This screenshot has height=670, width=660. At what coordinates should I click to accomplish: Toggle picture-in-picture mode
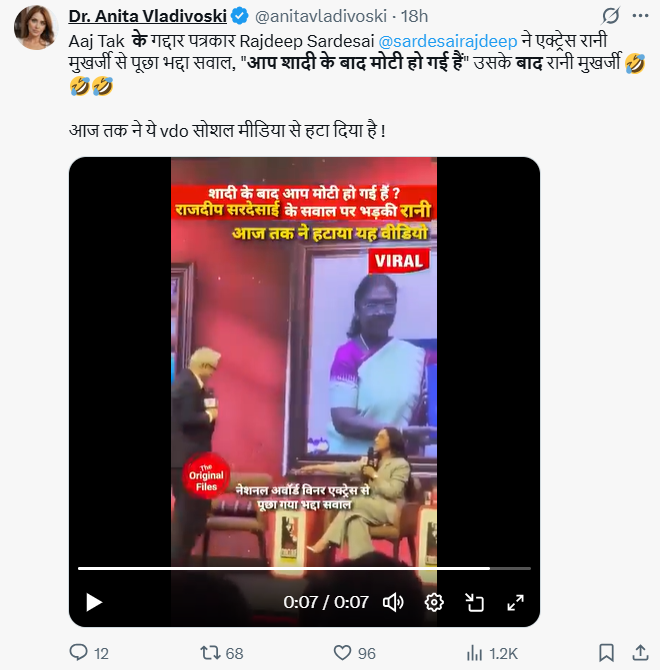click(474, 602)
